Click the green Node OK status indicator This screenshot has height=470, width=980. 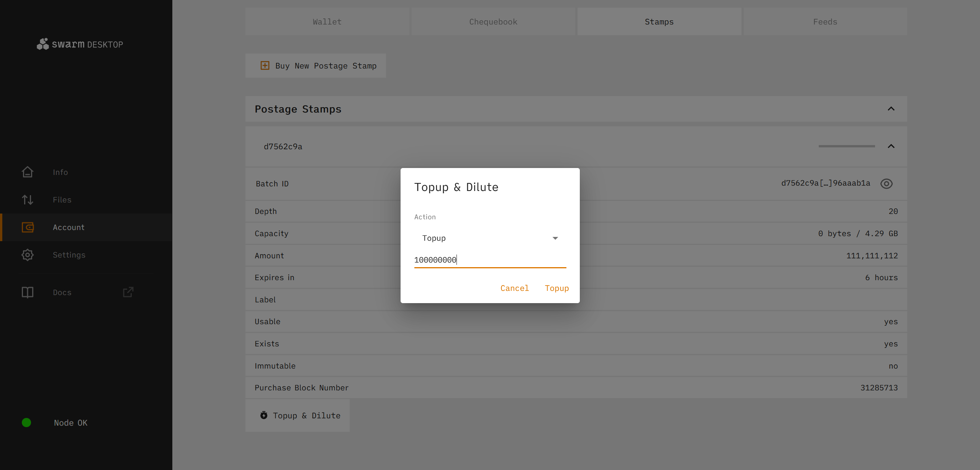(26, 423)
